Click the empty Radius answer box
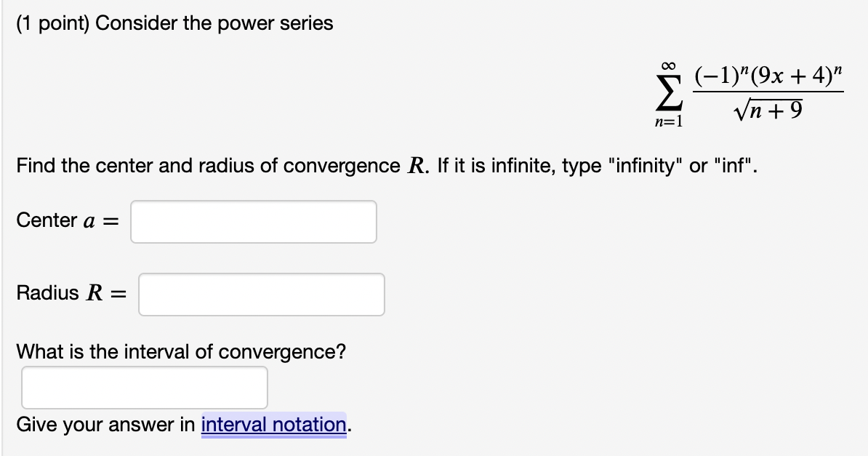 tap(262, 294)
